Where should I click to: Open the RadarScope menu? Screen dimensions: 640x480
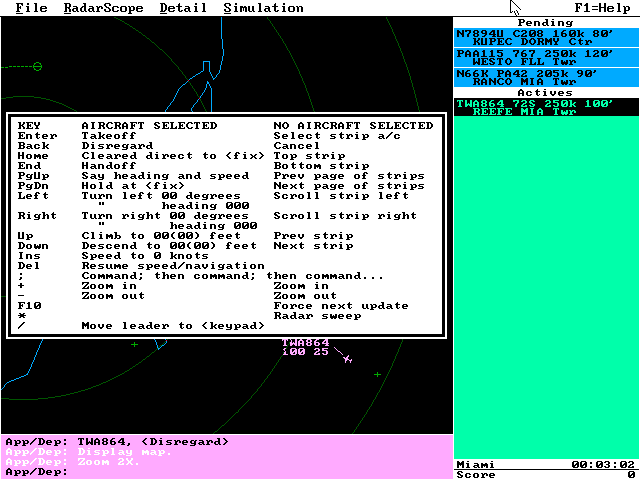point(103,8)
